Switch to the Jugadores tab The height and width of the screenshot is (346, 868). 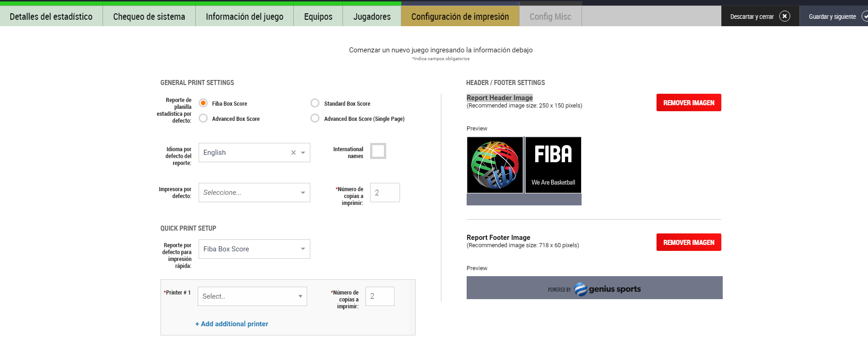pos(372,17)
